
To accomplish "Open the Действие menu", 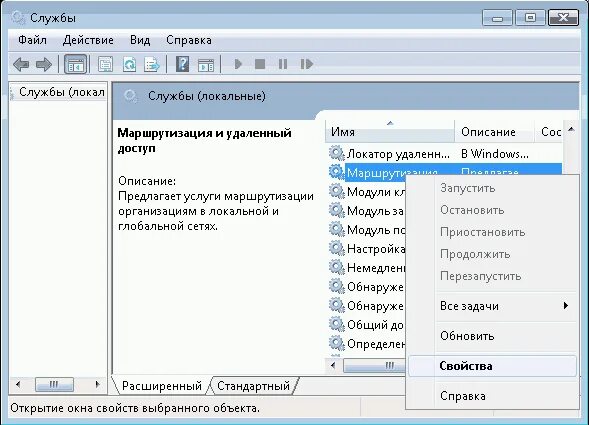I will tap(88, 40).
